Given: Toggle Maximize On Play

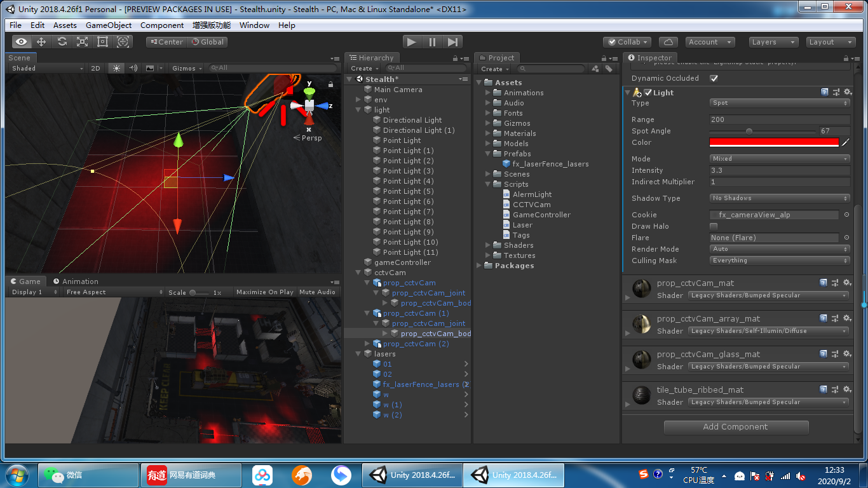Looking at the screenshot, I should click(265, 292).
